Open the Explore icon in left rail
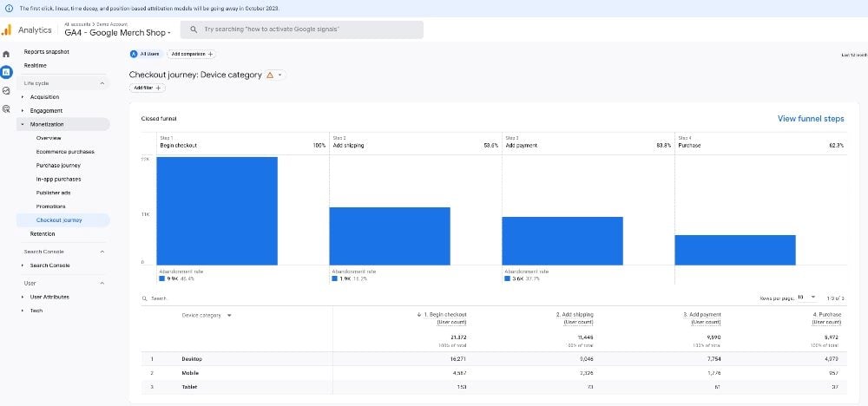 tap(6, 90)
